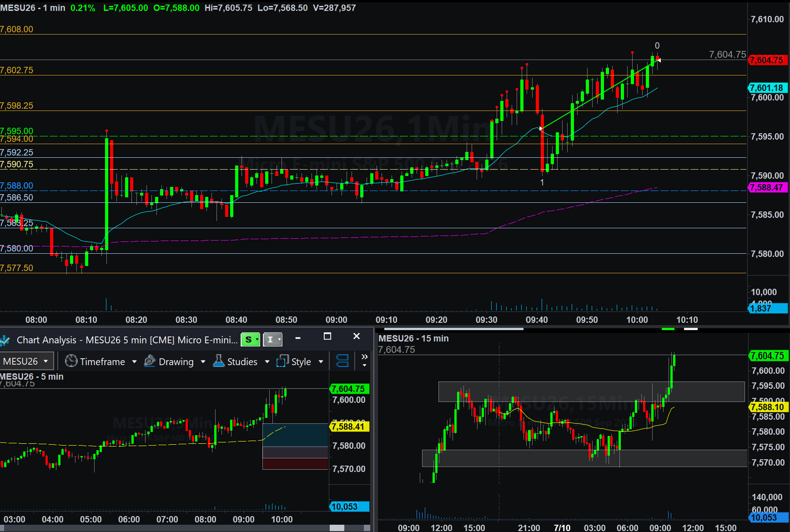The height and width of the screenshot is (532, 790).
Task: Click the cyan 7,601.18 price marker
Action: click(767, 88)
